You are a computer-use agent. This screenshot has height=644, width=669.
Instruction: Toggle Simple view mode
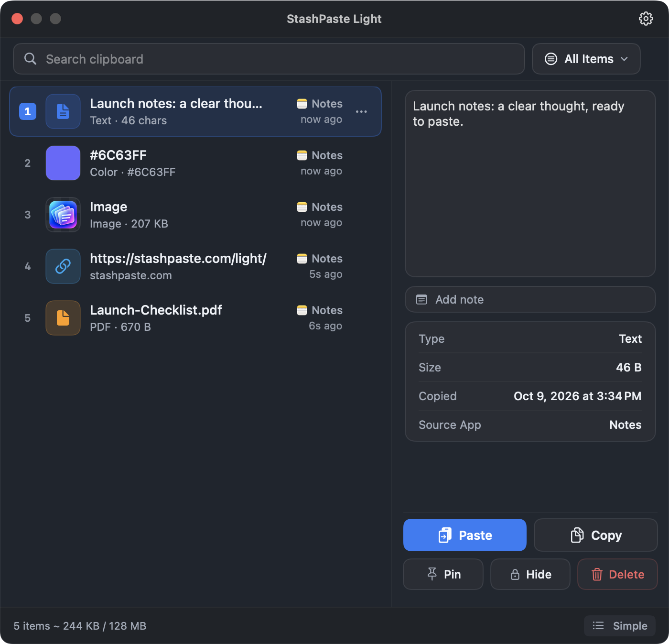pos(620,626)
